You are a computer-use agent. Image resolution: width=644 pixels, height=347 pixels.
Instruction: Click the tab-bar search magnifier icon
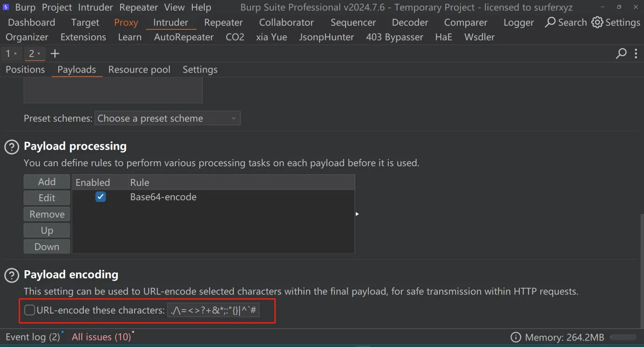pos(621,54)
